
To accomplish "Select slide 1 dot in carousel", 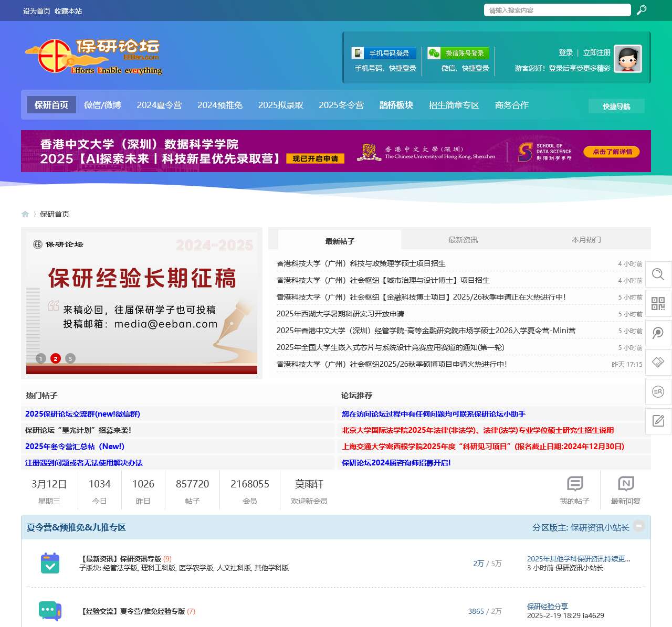I will (41, 358).
